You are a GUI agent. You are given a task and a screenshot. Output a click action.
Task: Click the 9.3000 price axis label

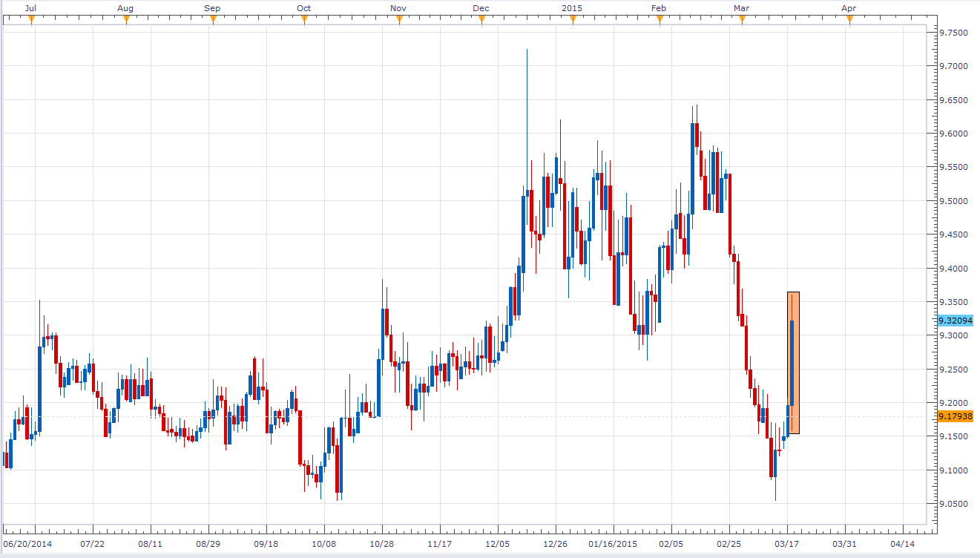[953, 335]
